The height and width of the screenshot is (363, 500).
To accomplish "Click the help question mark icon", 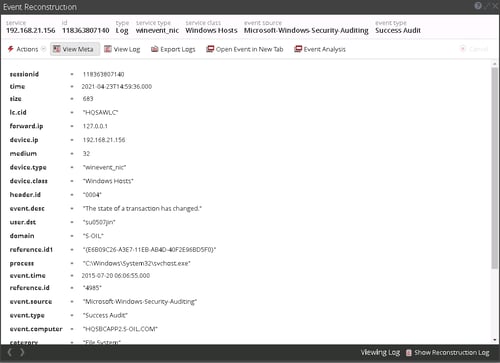I will point(478,6).
